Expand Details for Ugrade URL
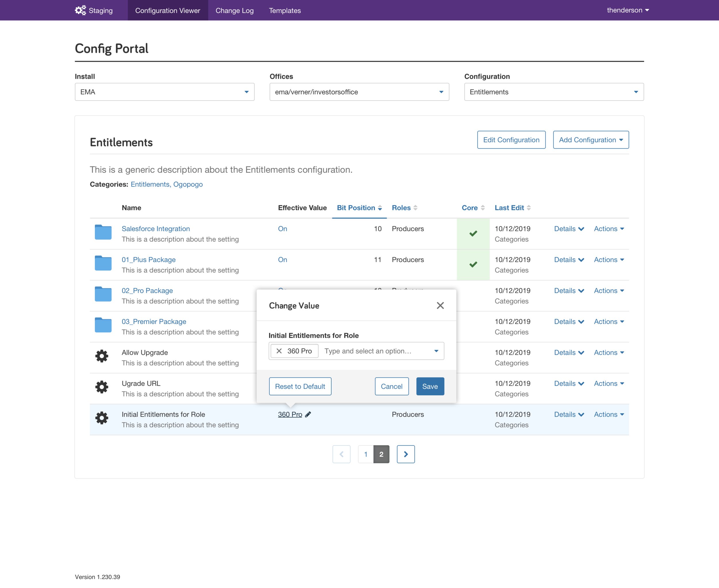 tap(569, 383)
